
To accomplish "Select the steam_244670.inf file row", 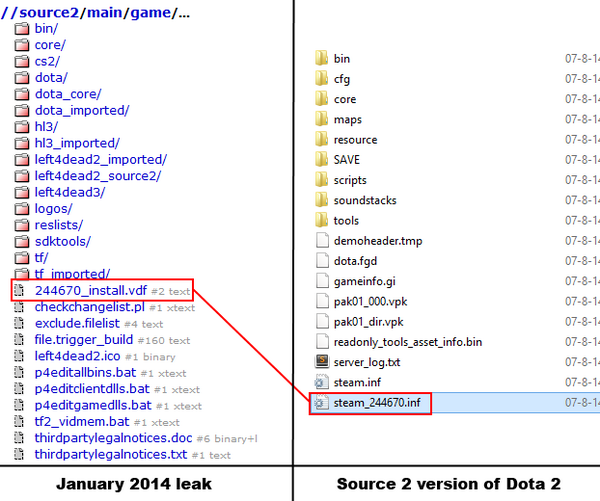I will (x=455, y=403).
